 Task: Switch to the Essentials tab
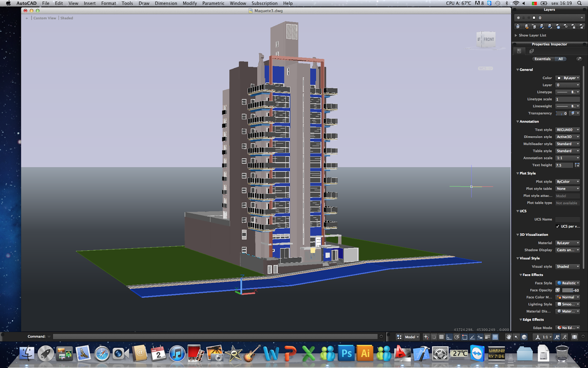click(542, 59)
